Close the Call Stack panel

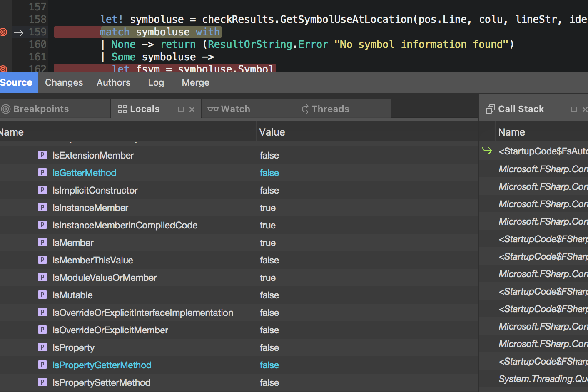[585, 109]
